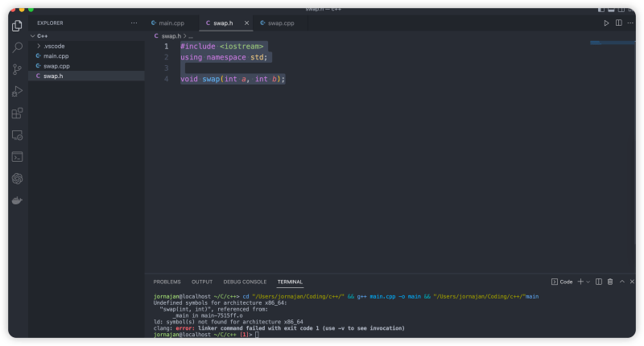Screen dimensions: 644x346
Task: Click the yellow macOS minimize button
Action: click(22, 10)
